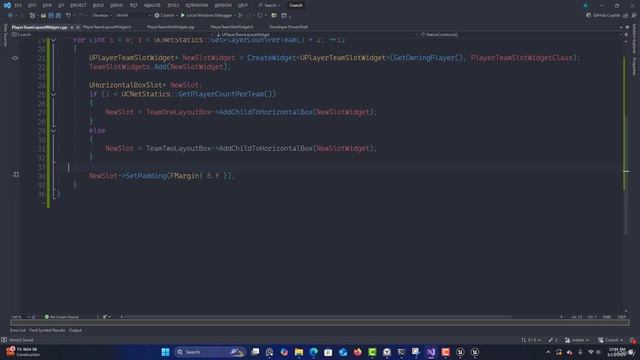The width and height of the screenshot is (640, 360).
Task: Open the solution platform dropdown
Action: [x=133, y=15]
